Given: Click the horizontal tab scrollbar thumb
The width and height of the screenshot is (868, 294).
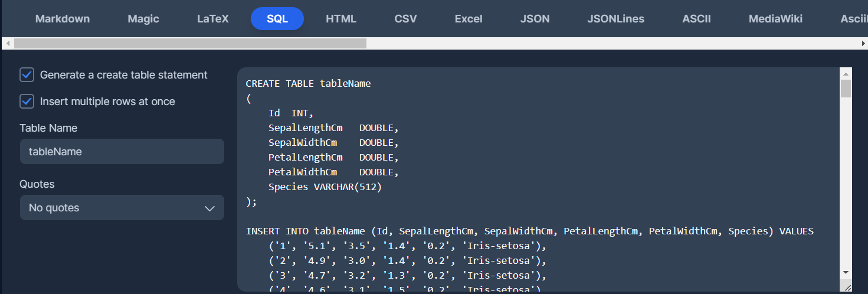Looking at the screenshot, I should pos(190,44).
